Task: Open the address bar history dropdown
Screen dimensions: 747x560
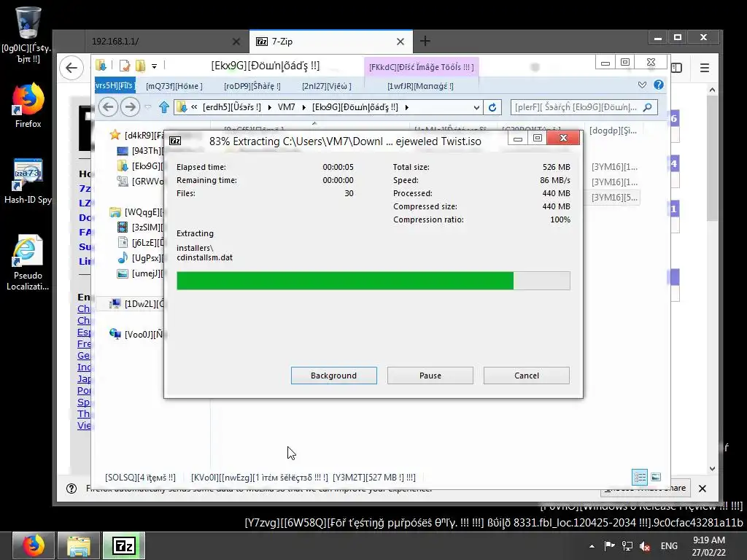Action: 476,108
